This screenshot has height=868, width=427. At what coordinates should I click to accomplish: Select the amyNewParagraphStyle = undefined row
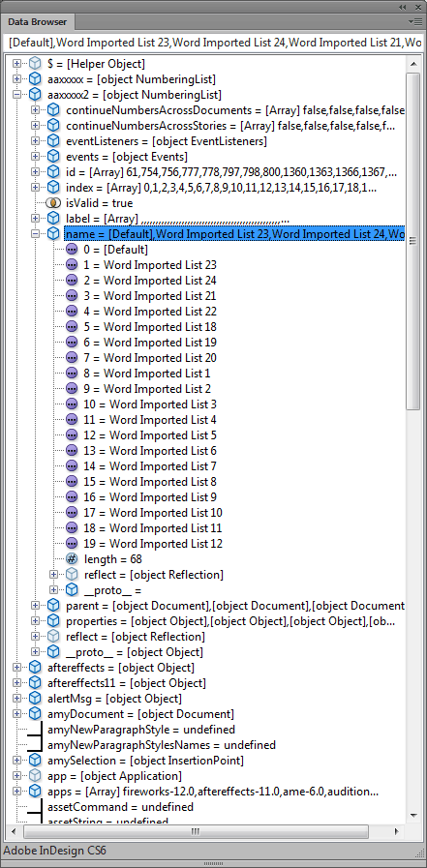point(141,730)
